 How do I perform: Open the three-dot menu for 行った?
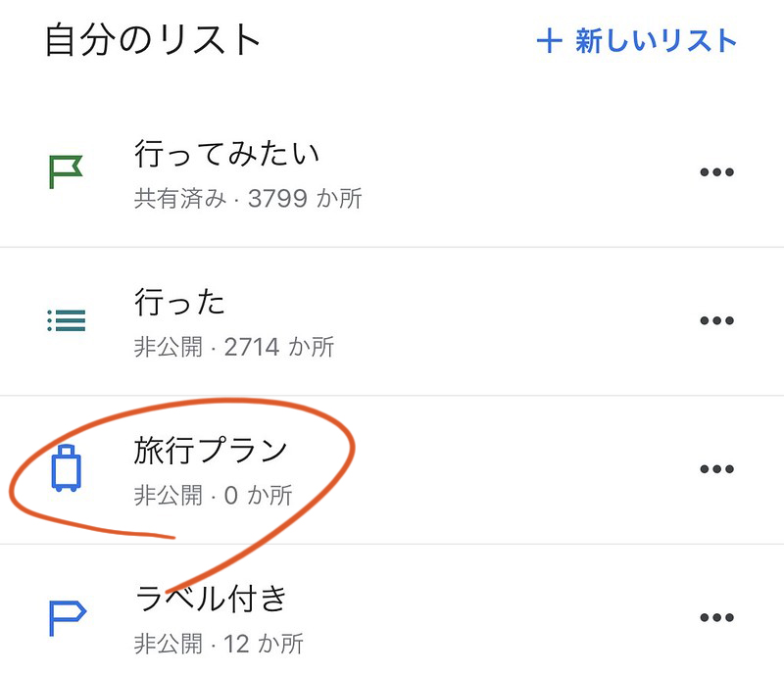pyautogui.click(x=718, y=321)
